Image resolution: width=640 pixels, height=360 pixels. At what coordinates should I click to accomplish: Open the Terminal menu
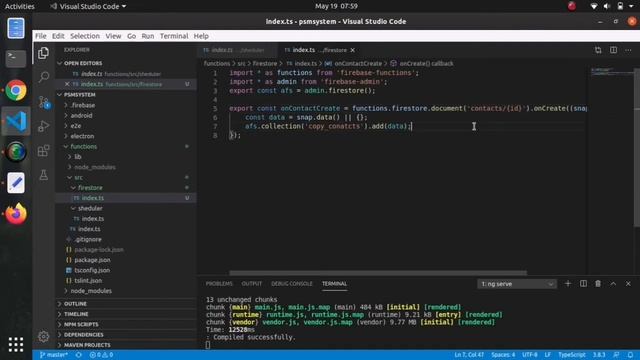click(x=174, y=36)
